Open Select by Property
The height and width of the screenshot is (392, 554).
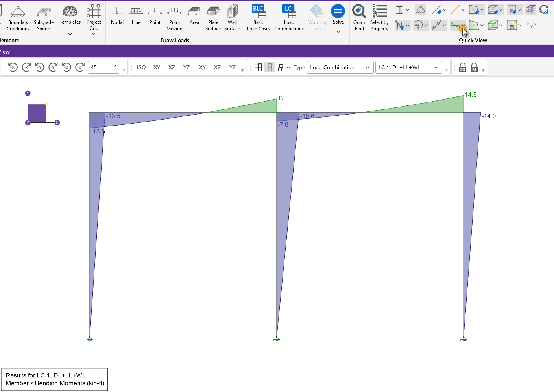[379, 18]
